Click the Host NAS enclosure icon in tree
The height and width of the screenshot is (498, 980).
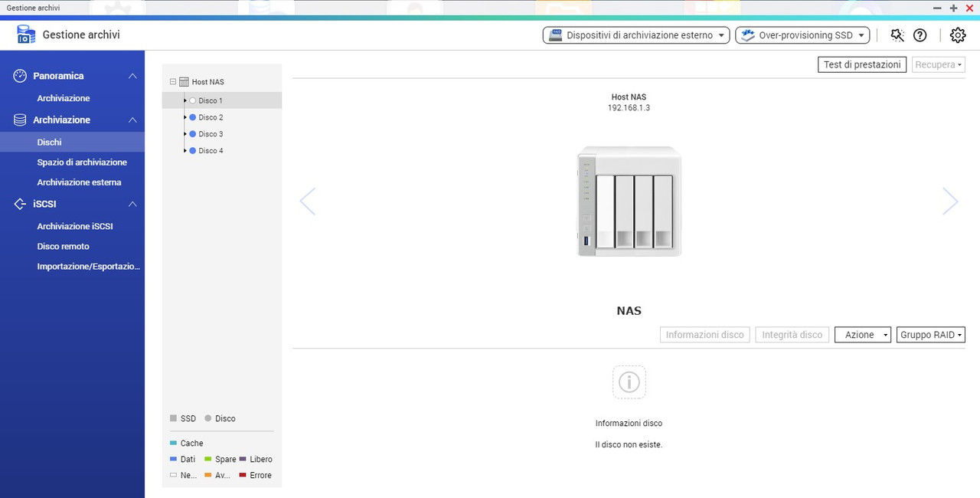click(184, 82)
